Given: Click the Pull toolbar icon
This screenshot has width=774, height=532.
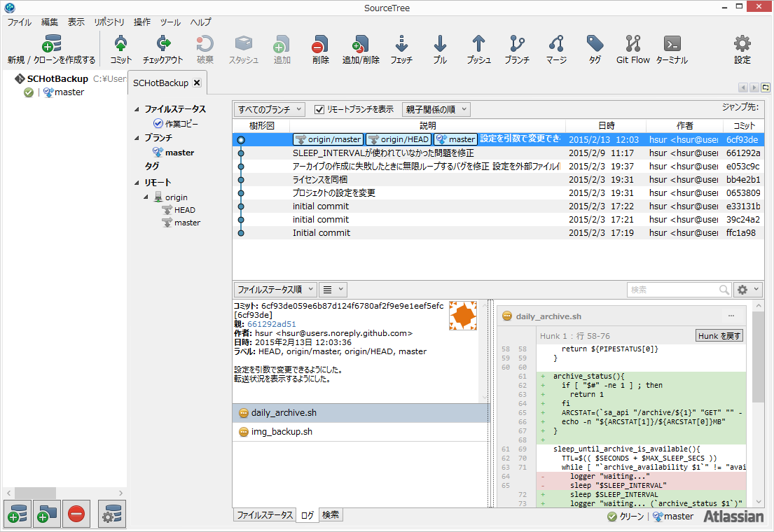Looking at the screenshot, I should [x=440, y=49].
